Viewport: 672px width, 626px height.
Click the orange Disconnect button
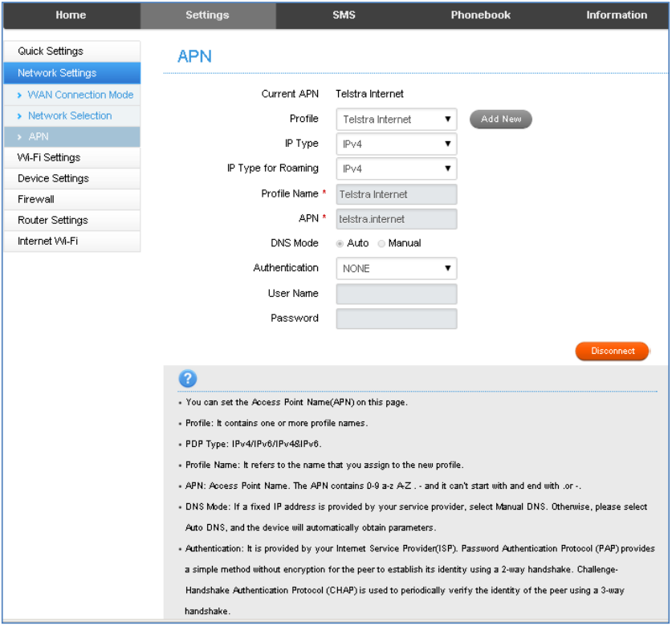(x=612, y=352)
